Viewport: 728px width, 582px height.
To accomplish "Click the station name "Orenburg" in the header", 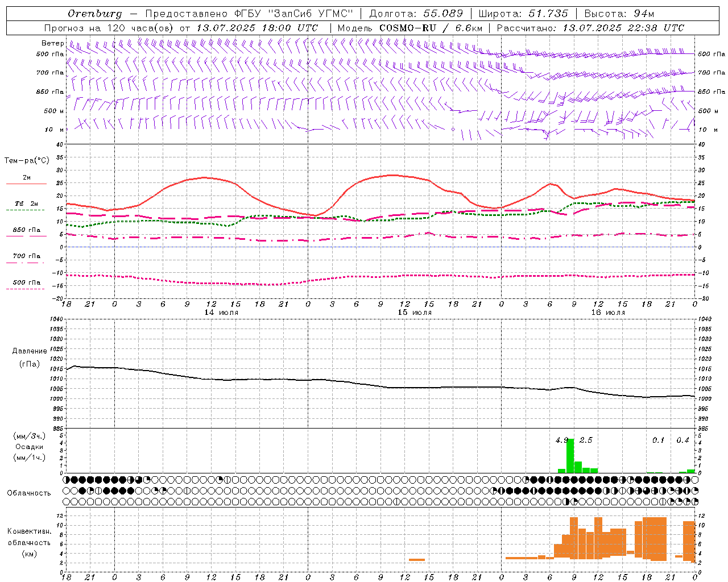I will click(94, 14).
